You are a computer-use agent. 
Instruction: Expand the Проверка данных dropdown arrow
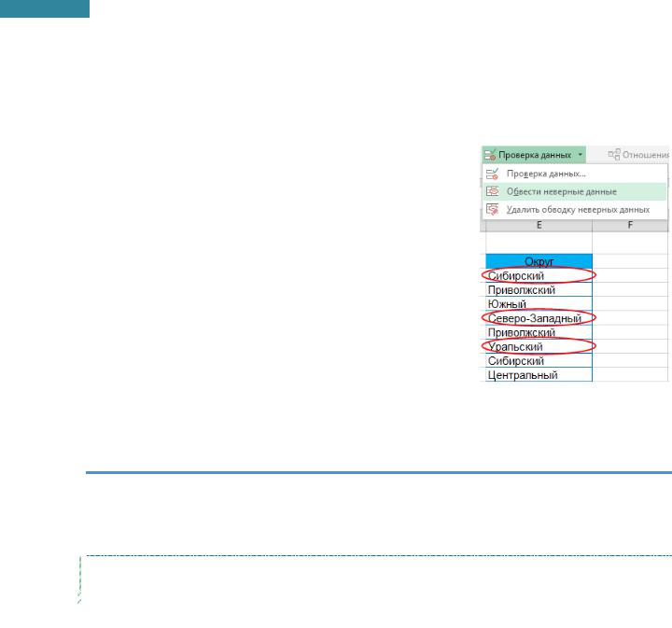coord(581,155)
